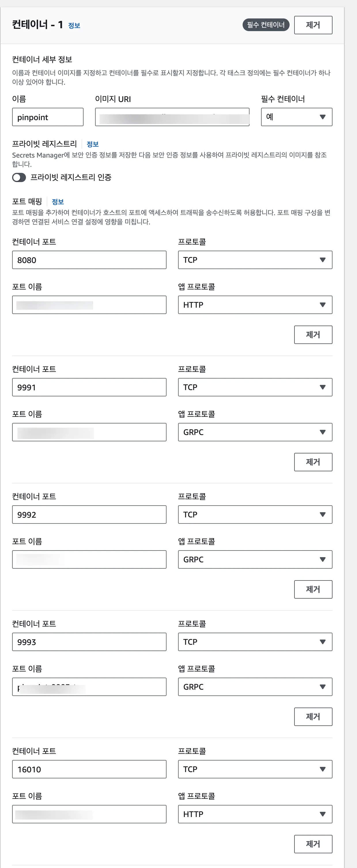
Task: Open private registry info link
Action: click(92, 144)
